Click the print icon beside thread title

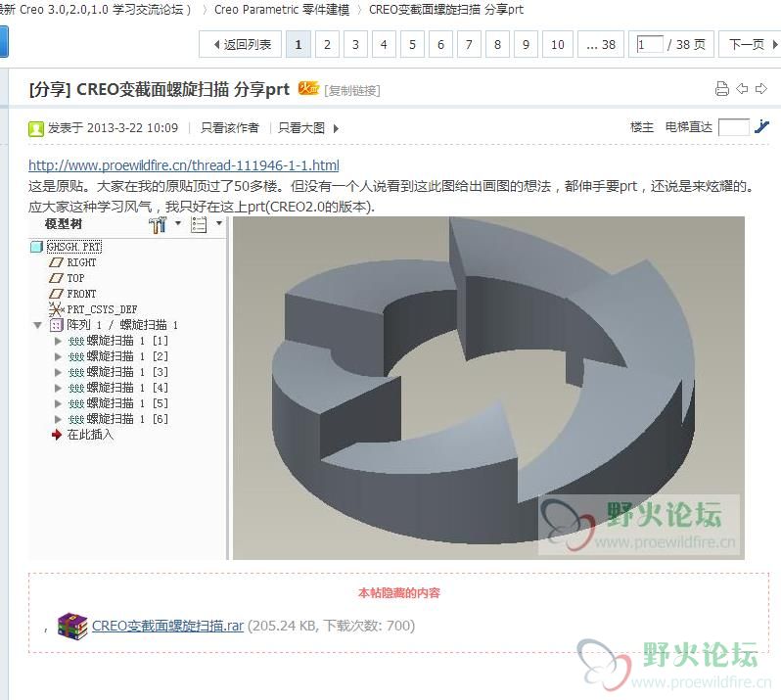(721, 89)
